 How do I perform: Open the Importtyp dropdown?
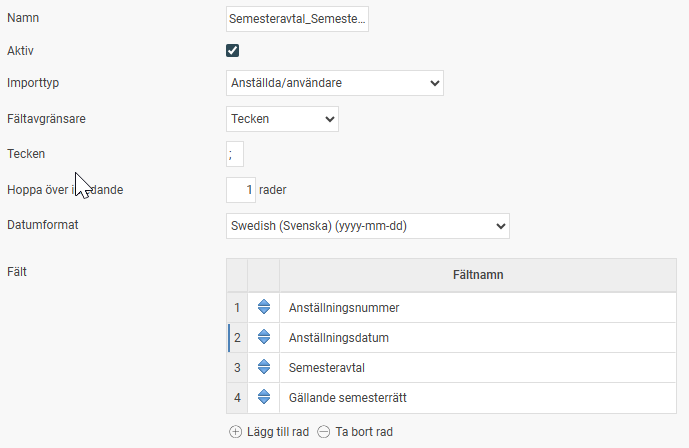pyautogui.click(x=335, y=83)
